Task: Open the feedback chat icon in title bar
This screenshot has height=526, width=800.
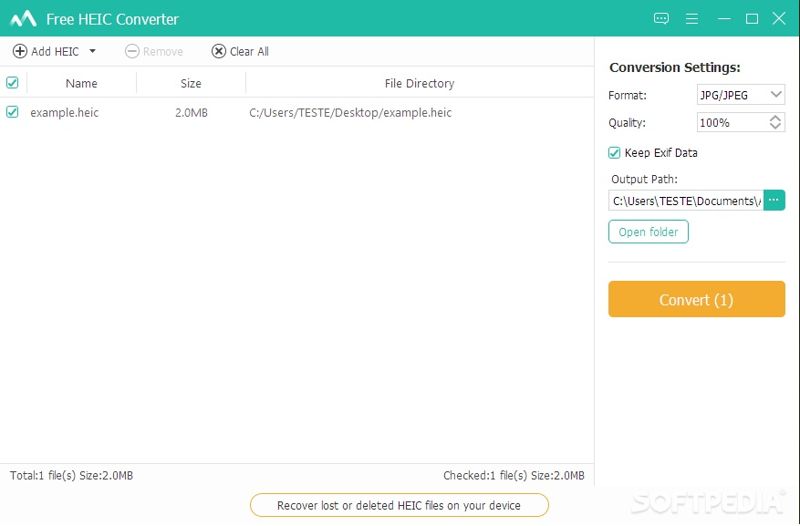Action: (661, 19)
